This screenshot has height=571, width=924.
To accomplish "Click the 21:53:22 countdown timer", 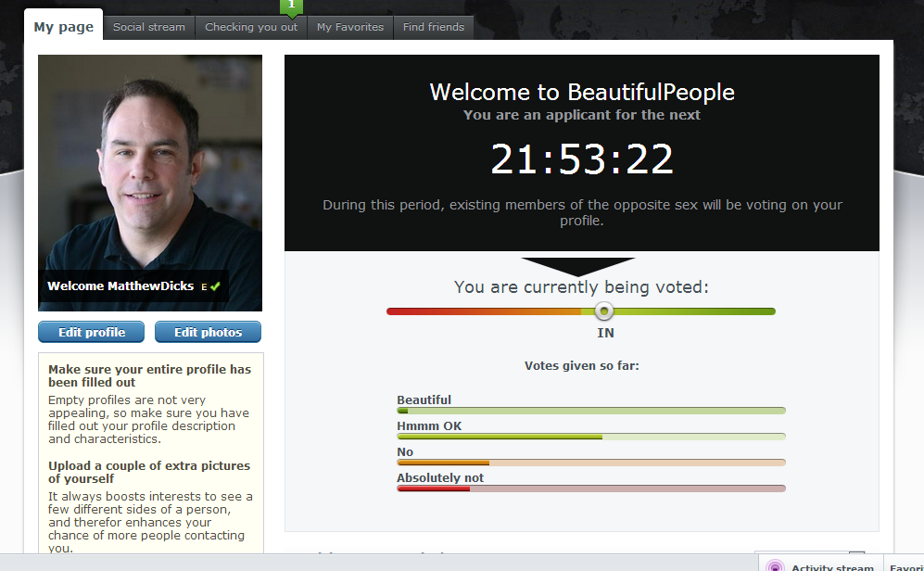I will coord(582,159).
